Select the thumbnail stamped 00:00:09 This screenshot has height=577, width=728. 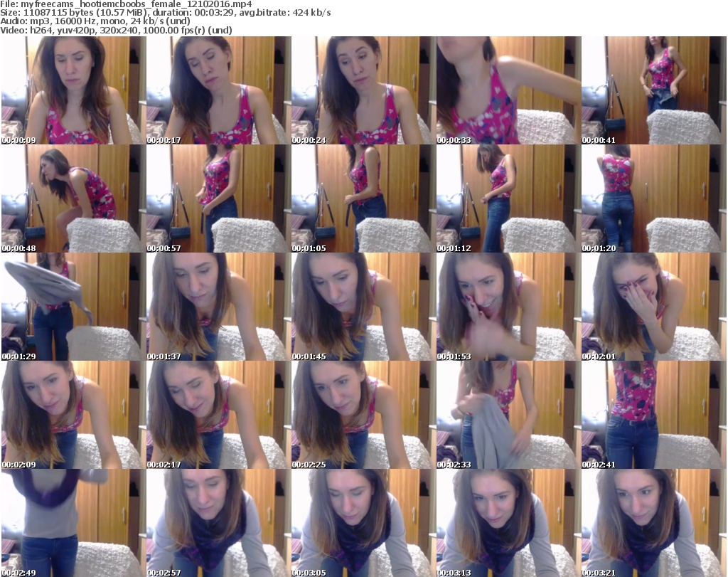coord(73,90)
